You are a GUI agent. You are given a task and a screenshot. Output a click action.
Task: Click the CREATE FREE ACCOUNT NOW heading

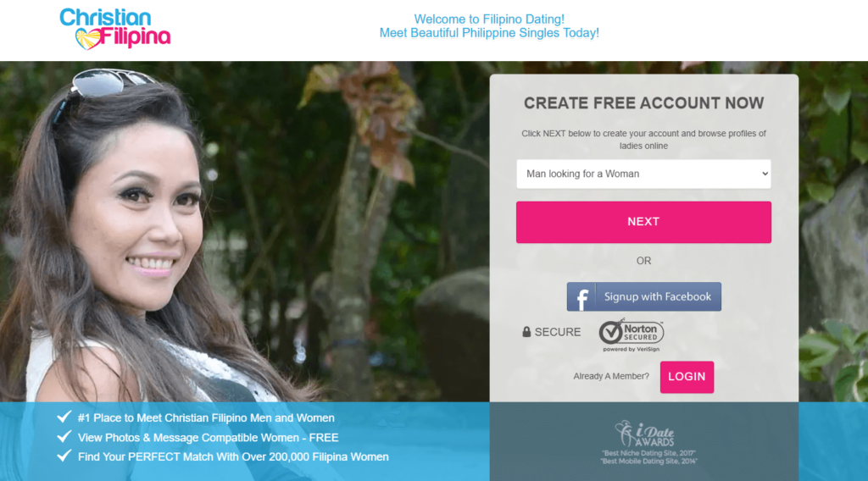644,103
